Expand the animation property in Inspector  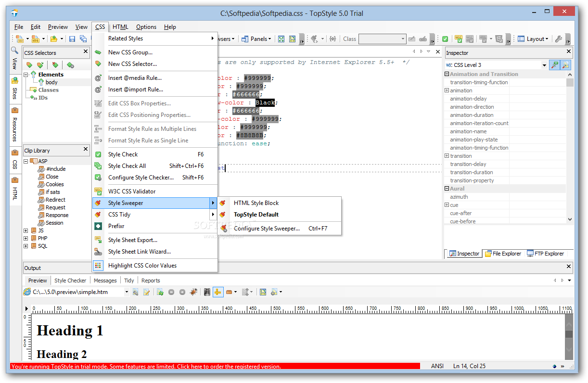point(447,90)
